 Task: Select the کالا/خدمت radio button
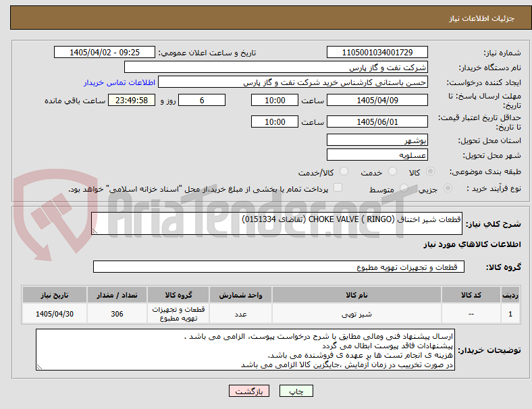point(344,171)
